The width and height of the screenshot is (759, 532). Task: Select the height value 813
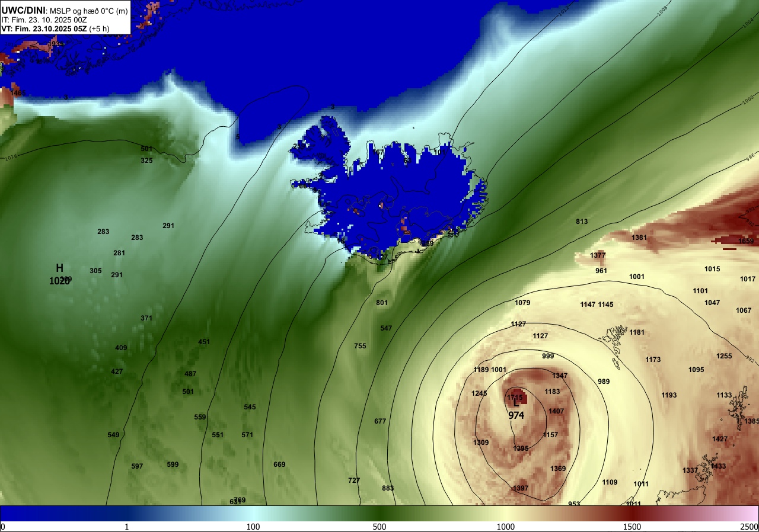pyautogui.click(x=582, y=222)
